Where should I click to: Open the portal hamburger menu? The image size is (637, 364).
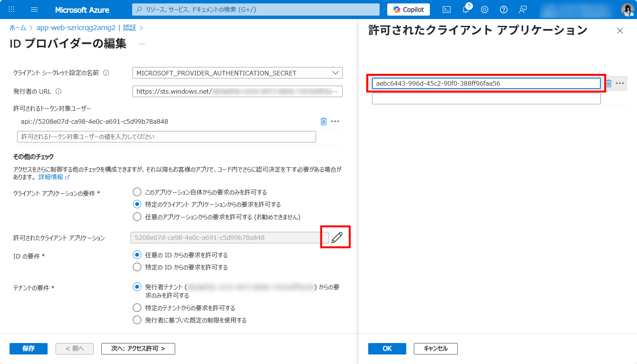pyautogui.click(x=34, y=10)
